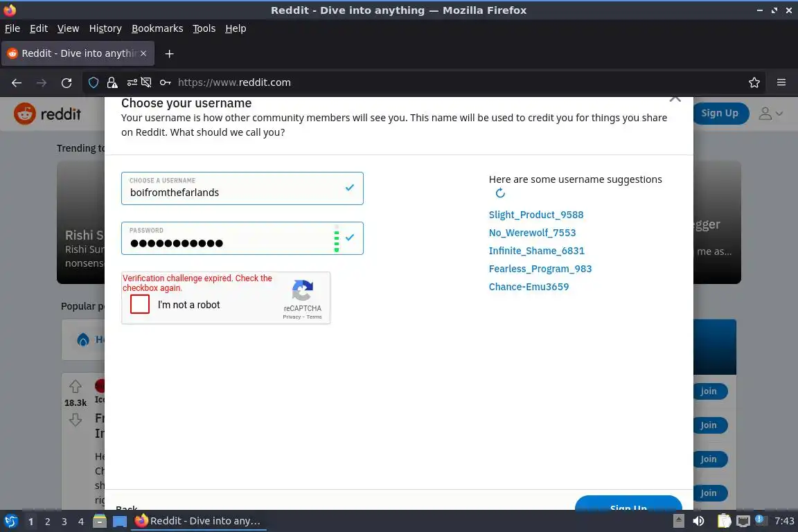Image resolution: width=798 pixels, height=532 pixels.
Task: Choose suggestion Fearless_Program_983
Action: (540, 269)
